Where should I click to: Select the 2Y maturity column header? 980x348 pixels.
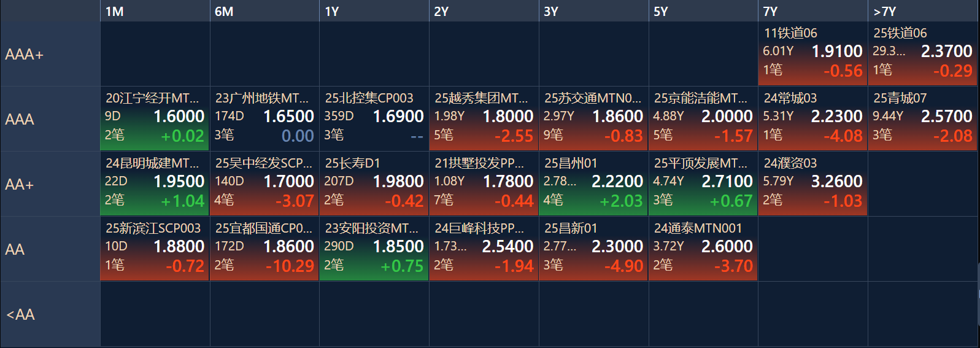[484, 11]
